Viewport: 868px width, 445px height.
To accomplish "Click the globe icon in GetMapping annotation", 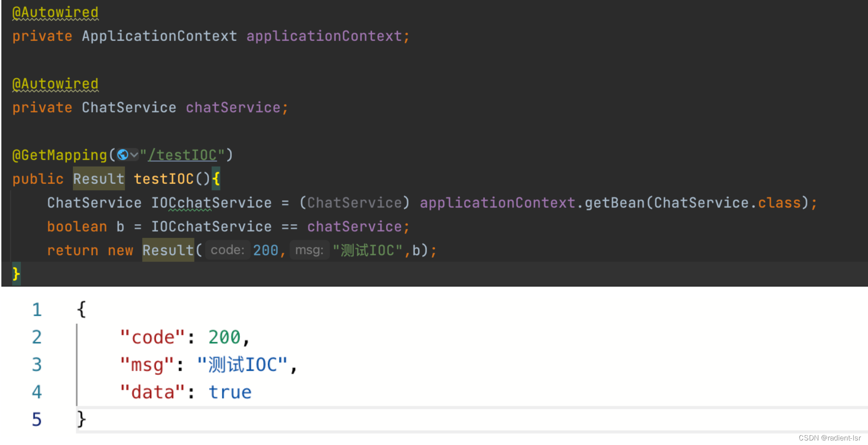I will pyautogui.click(x=123, y=155).
